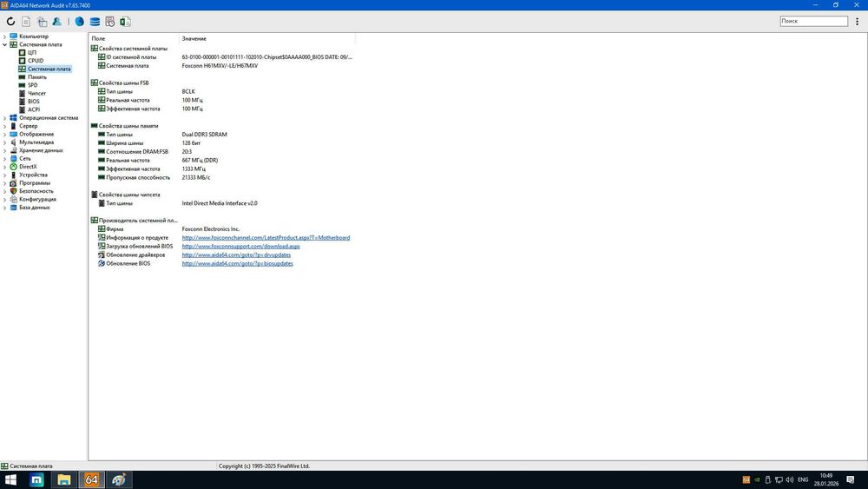Expand the DirectX tree node
Screen dimensions: 868x489
[x=5, y=167]
